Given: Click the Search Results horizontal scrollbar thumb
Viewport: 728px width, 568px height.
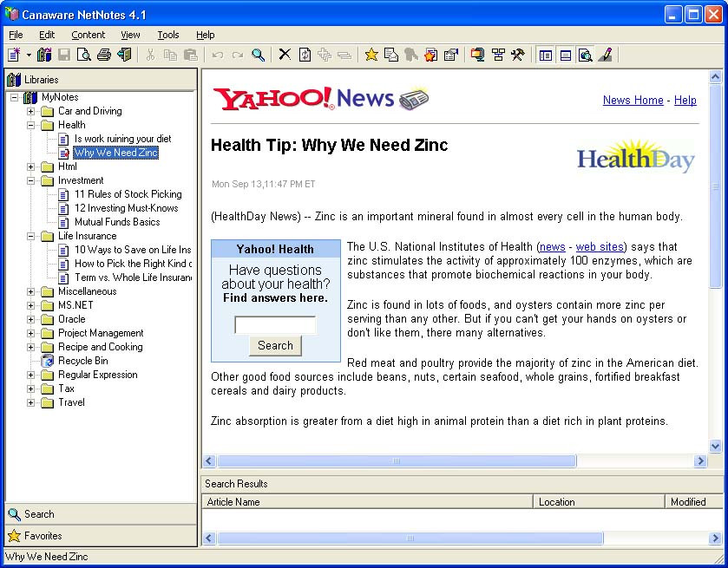Looking at the screenshot, I should click(410, 539).
